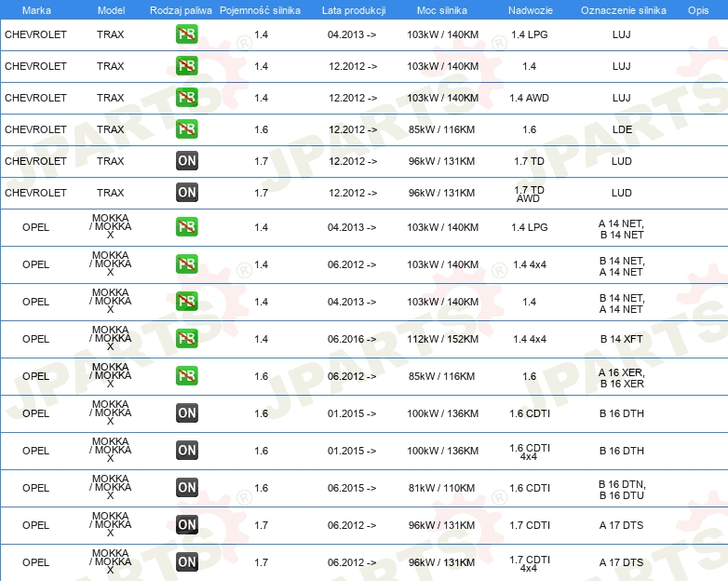Click 85kW / 116KM in the OPEL MOKKA row
Screen dimensions: 728x581
click(x=441, y=376)
